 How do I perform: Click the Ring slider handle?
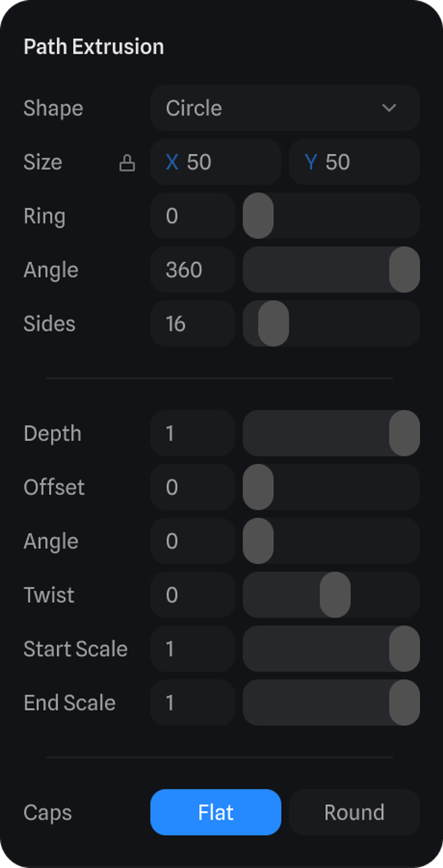point(258,216)
